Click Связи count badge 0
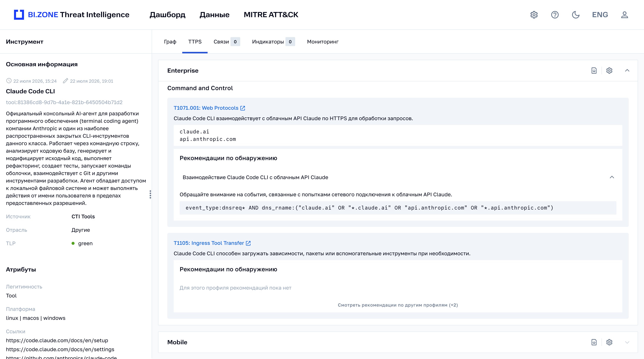The width and height of the screenshot is (644, 359). coord(235,42)
